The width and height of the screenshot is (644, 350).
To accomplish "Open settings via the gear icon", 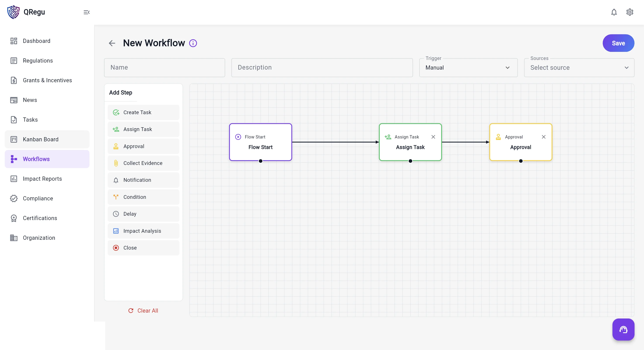I will 630,12.
